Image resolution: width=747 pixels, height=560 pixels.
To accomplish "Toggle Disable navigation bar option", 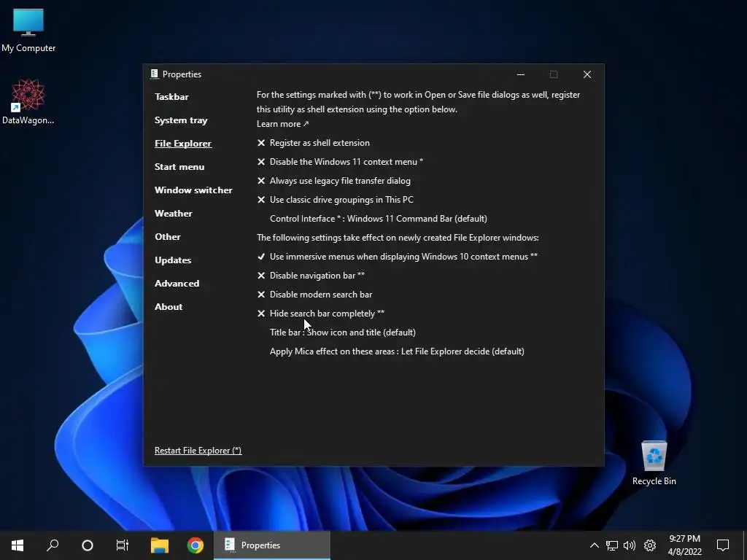I will point(311,276).
